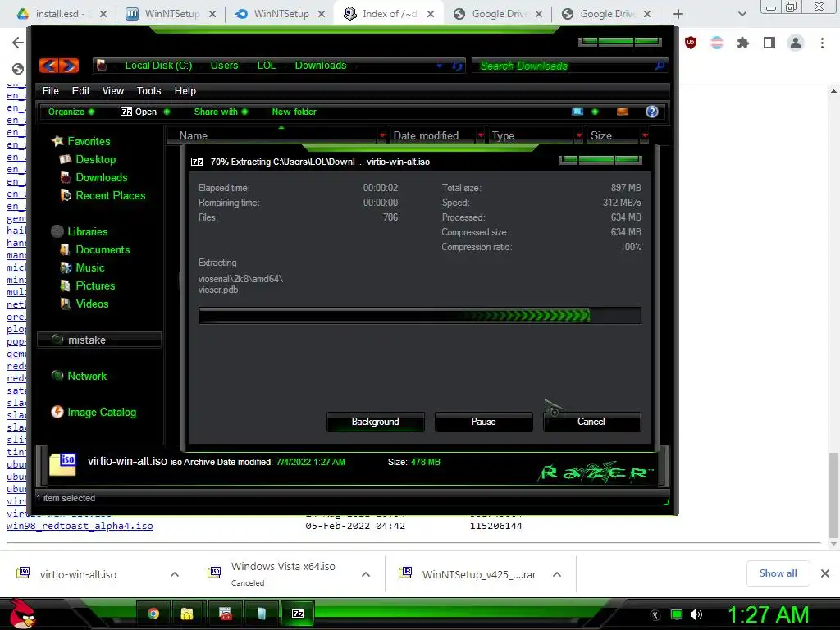The width and height of the screenshot is (840, 630).
Task: Expand the Share with dropdown
Action: [221, 112]
